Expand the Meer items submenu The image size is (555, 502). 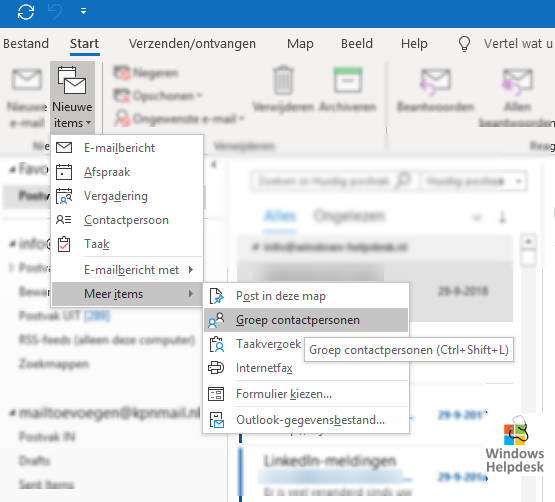click(x=127, y=294)
